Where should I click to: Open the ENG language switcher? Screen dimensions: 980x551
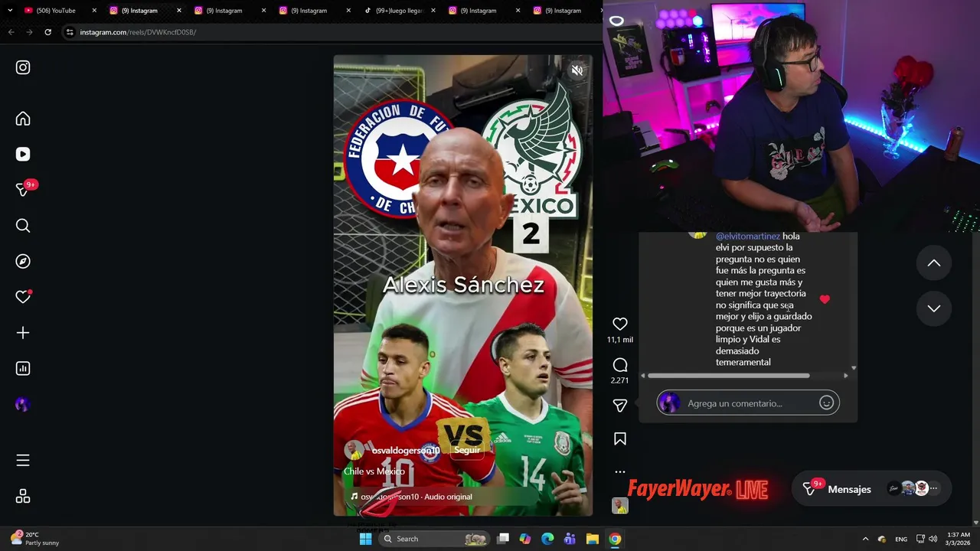pos(901,539)
